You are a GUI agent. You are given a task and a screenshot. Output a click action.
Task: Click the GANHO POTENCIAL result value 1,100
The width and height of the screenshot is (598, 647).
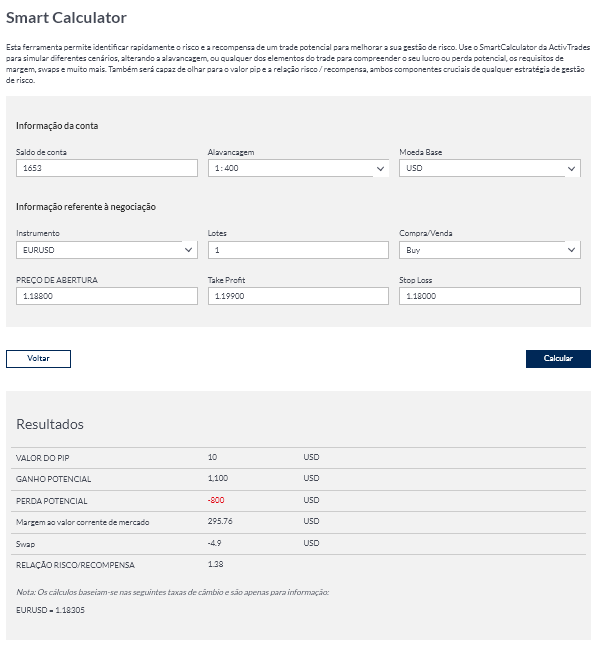point(217,478)
